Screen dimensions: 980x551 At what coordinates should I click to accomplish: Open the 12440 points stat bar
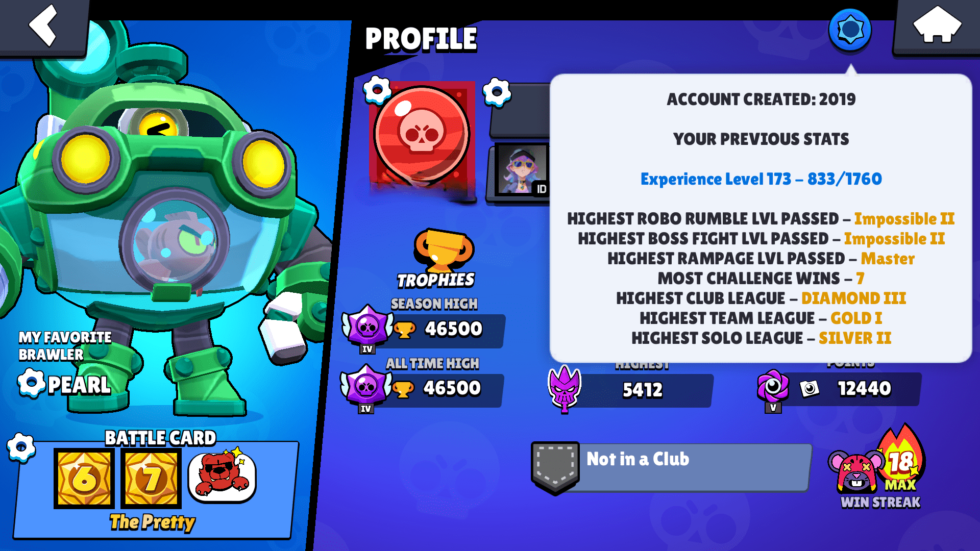[x=840, y=389]
